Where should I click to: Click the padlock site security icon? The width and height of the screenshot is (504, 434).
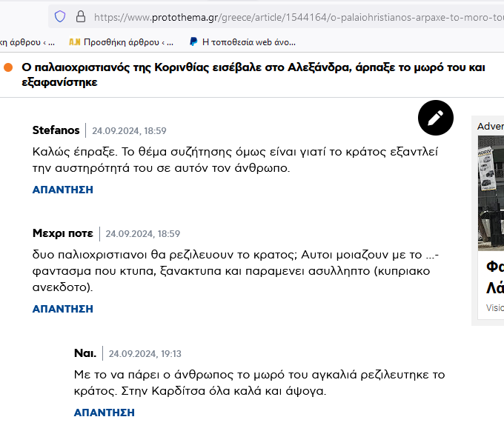click(x=81, y=16)
